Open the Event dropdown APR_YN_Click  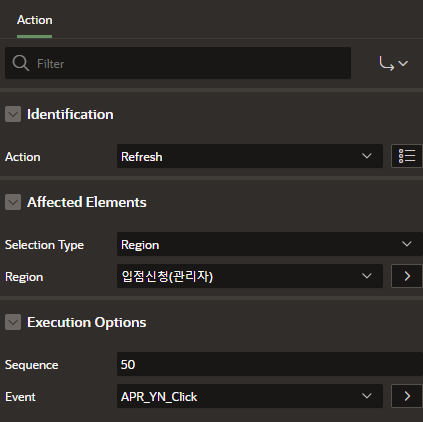[x=250, y=396]
